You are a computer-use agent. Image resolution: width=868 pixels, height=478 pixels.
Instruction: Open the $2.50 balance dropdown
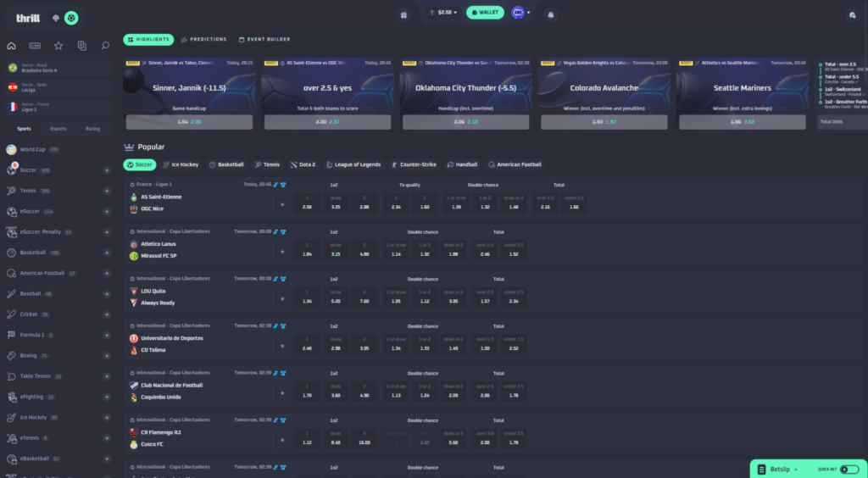coord(443,13)
